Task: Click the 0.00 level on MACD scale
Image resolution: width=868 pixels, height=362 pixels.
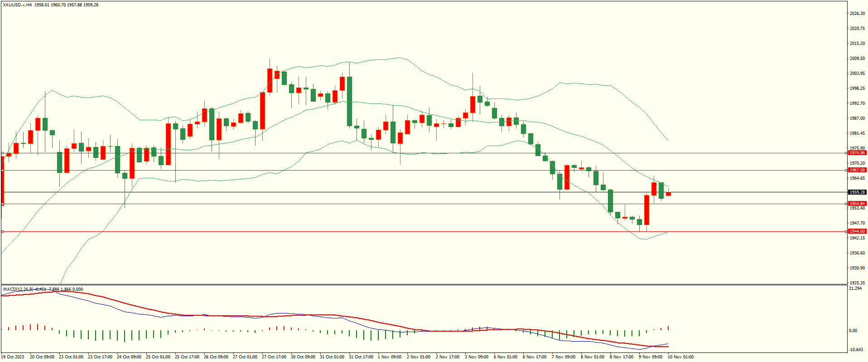Action: pyautogui.click(x=853, y=330)
